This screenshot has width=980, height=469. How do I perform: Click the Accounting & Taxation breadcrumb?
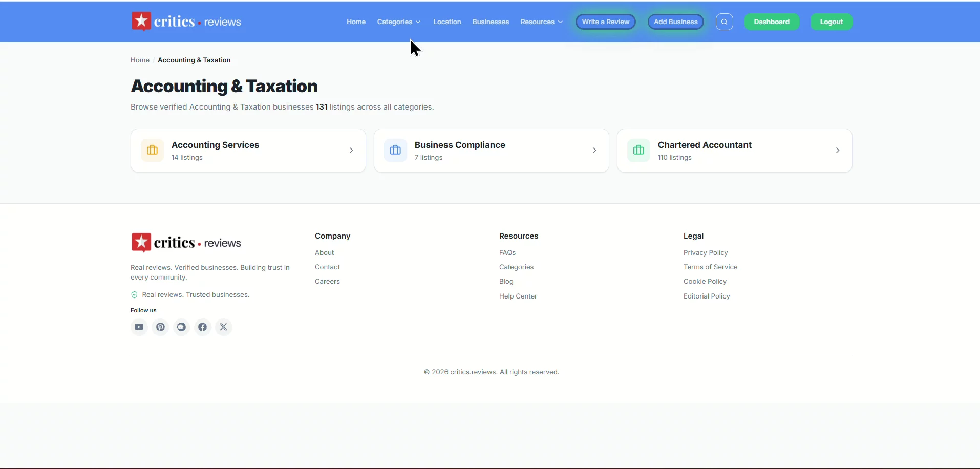(x=194, y=60)
